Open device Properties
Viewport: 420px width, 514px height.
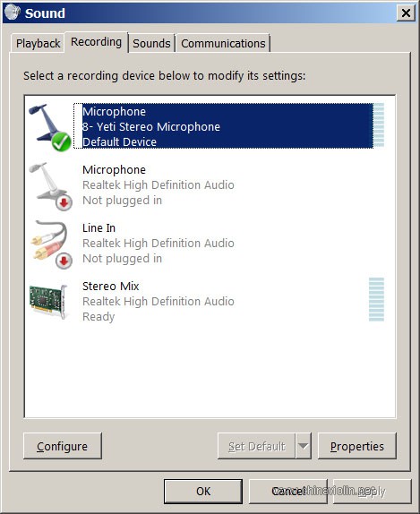357,446
